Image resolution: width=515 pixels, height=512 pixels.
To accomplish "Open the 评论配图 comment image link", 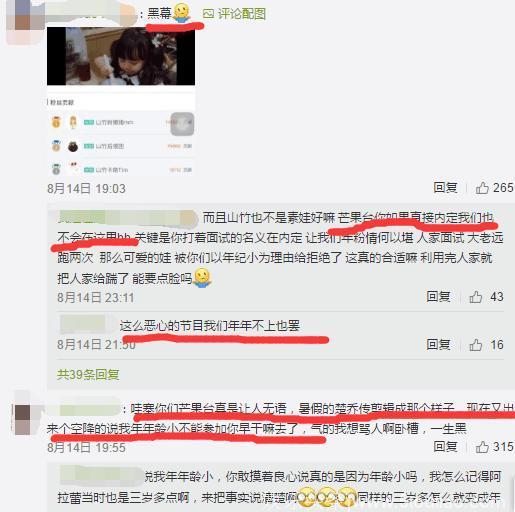I will pos(234,14).
